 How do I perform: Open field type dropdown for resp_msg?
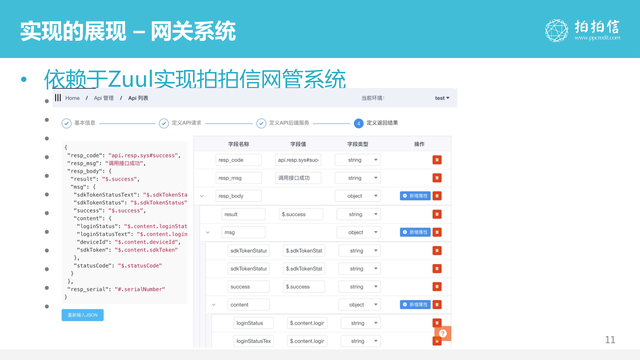click(358, 178)
